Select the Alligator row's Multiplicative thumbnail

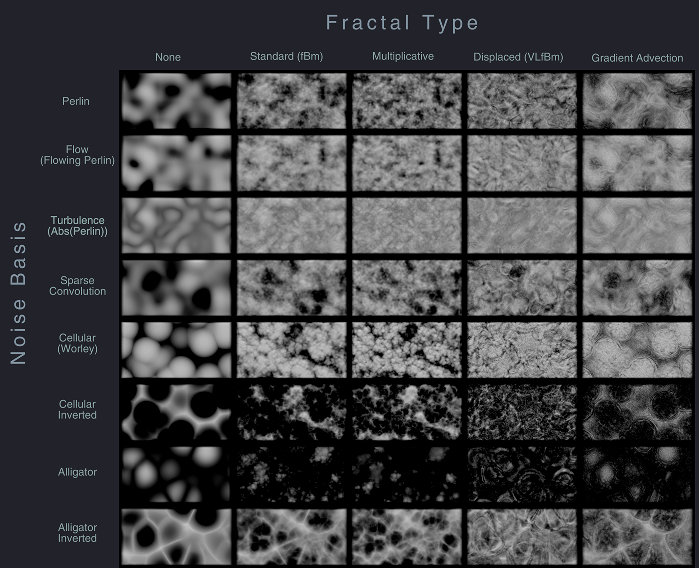point(407,475)
